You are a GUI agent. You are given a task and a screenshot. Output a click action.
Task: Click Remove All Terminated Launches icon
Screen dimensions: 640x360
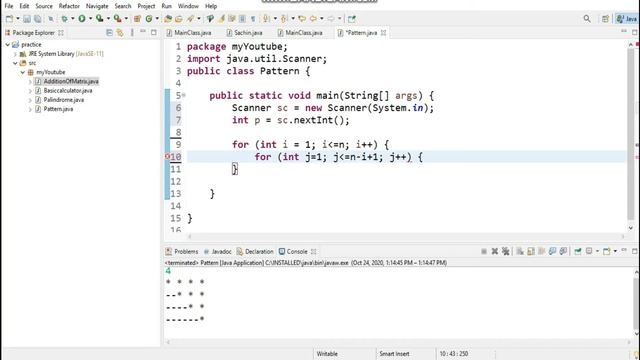506,251
